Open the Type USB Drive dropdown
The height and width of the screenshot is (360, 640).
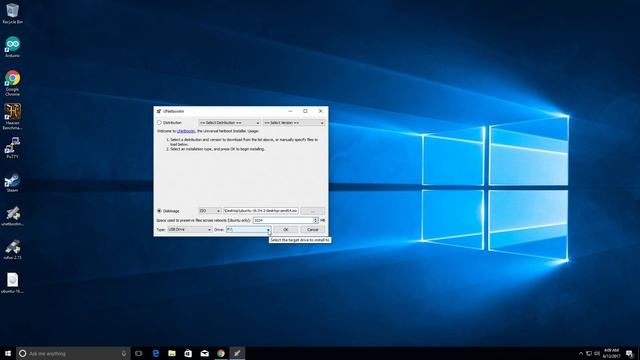coord(190,229)
